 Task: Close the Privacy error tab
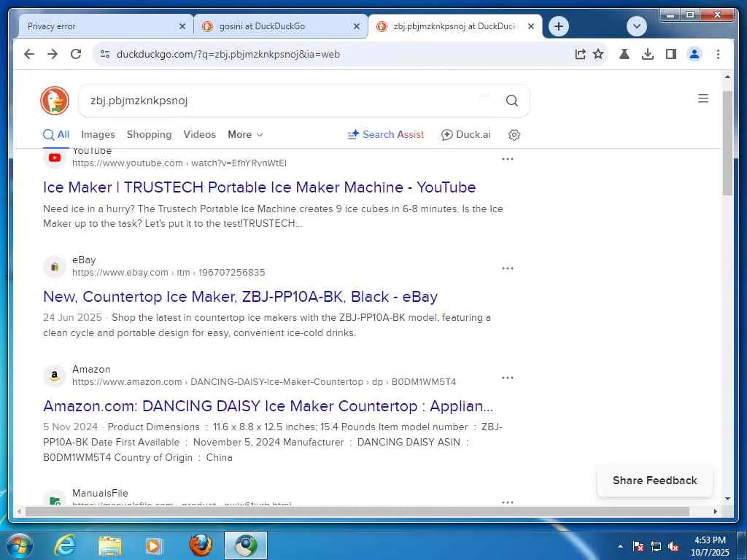pyautogui.click(x=182, y=27)
